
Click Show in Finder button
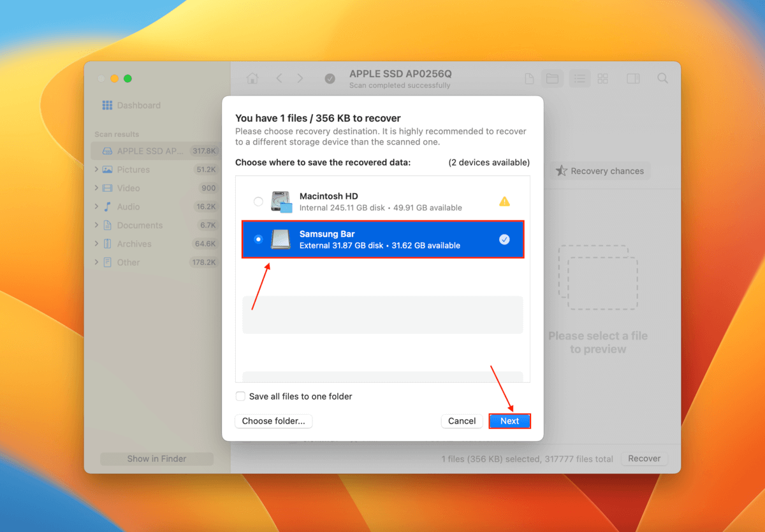pos(157,459)
